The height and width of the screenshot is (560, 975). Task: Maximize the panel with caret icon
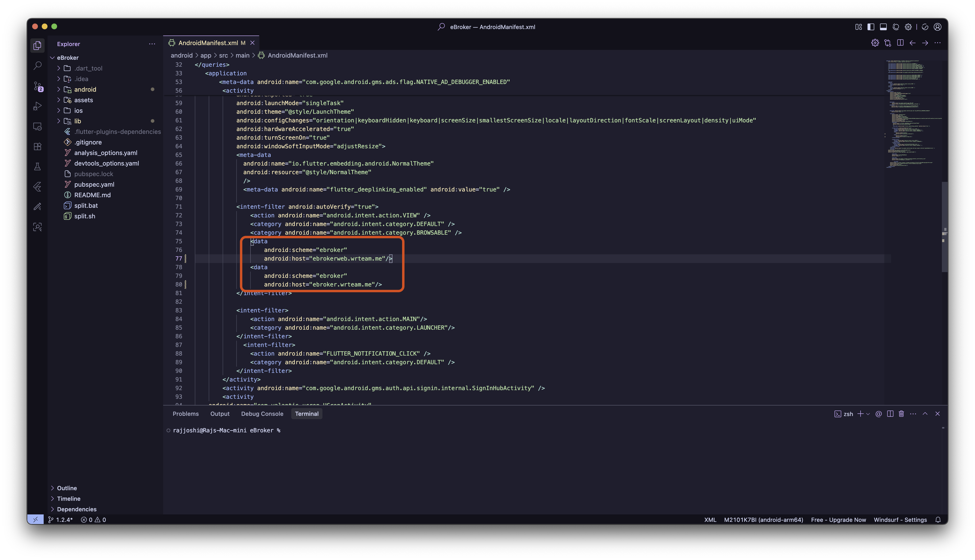(925, 414)
